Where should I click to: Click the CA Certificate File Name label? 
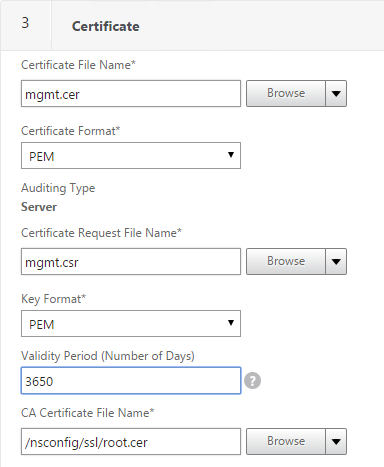tap(87, 413)
